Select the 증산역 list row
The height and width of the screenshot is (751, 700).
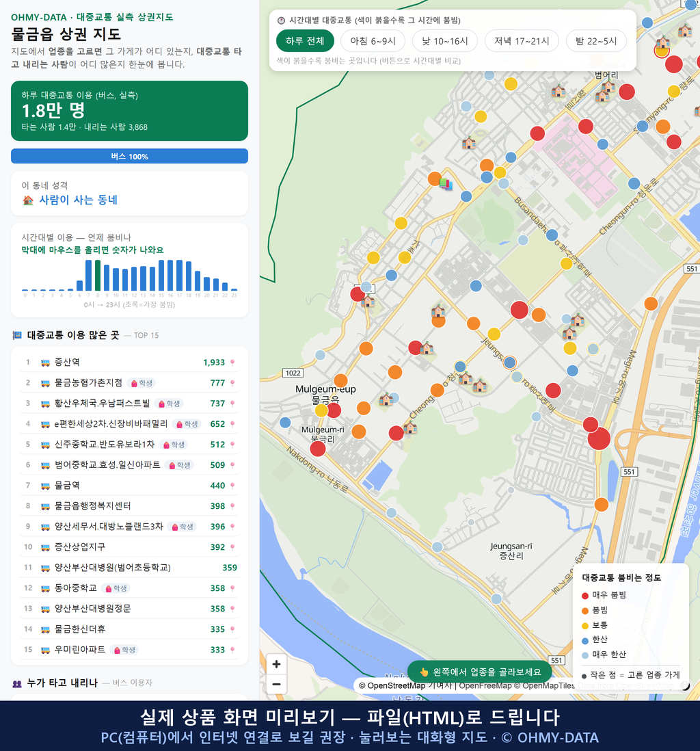129,363
